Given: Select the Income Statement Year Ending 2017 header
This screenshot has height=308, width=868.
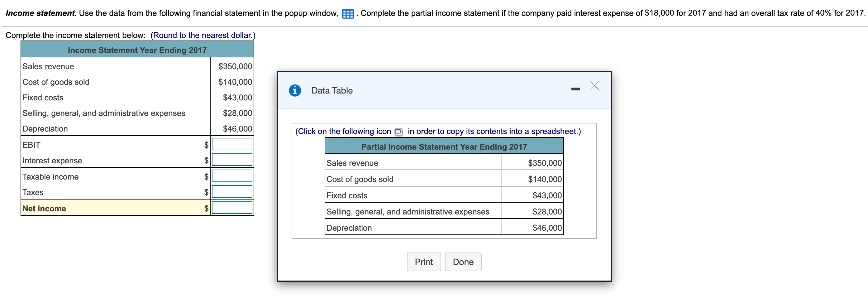Looking at the screenshot, I should [137, 50].
